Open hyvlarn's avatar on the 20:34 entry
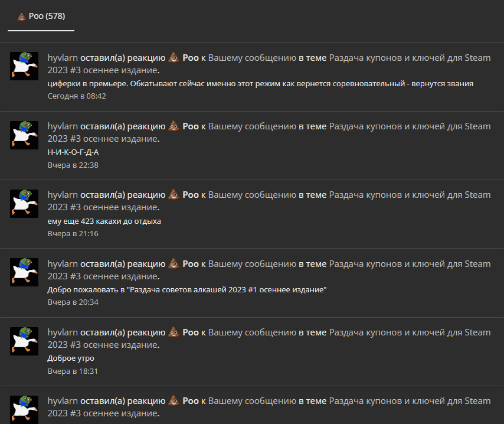The width and height of the screenshot is (504, 424). point(24,272)
